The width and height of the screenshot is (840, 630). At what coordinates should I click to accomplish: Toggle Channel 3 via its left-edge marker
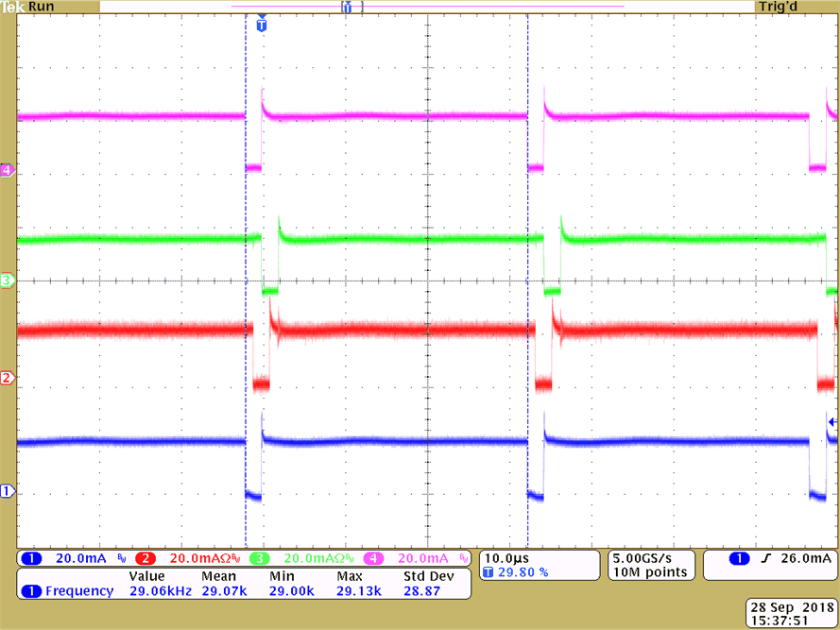point(8,281)
